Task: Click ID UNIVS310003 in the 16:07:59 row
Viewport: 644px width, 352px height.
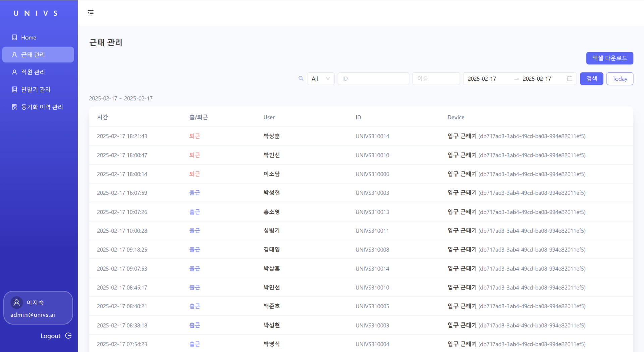Action: pyautogui.click(x=372, y=193)
